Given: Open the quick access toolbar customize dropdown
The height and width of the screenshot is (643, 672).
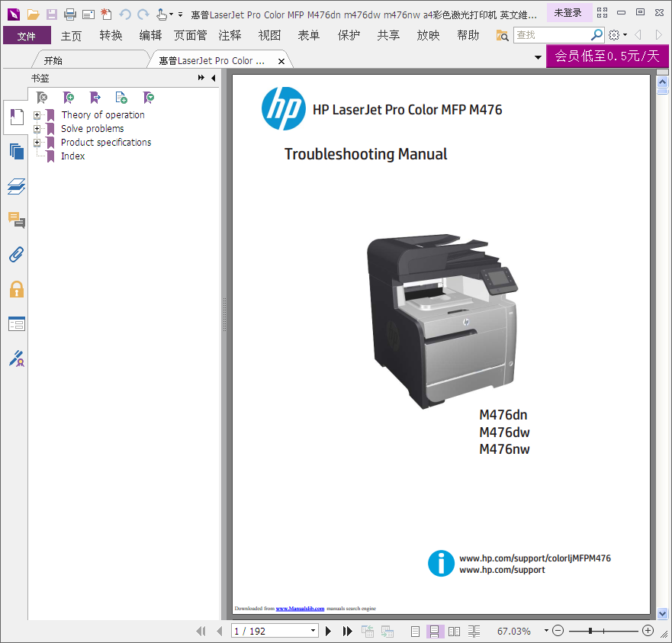Looking at the screenshot, I should 181,14.
